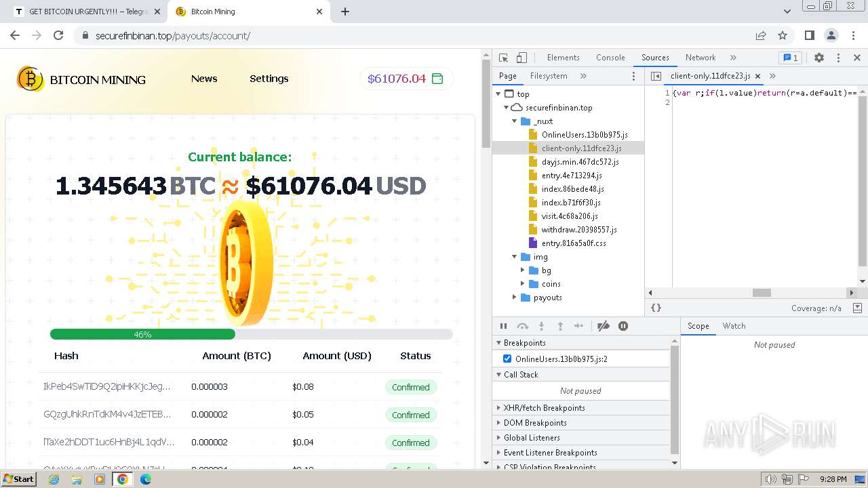Deactivate breakpoints icon
The height and width of the screenshot is (488, 868).
point(604,326)
